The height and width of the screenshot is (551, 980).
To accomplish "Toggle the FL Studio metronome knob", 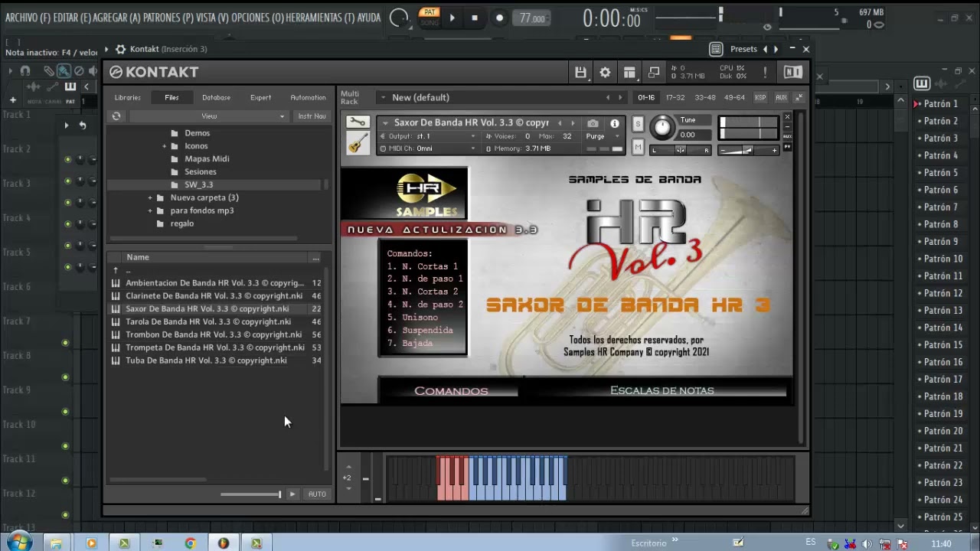I will pyautogui.click(x=398, y=18).
